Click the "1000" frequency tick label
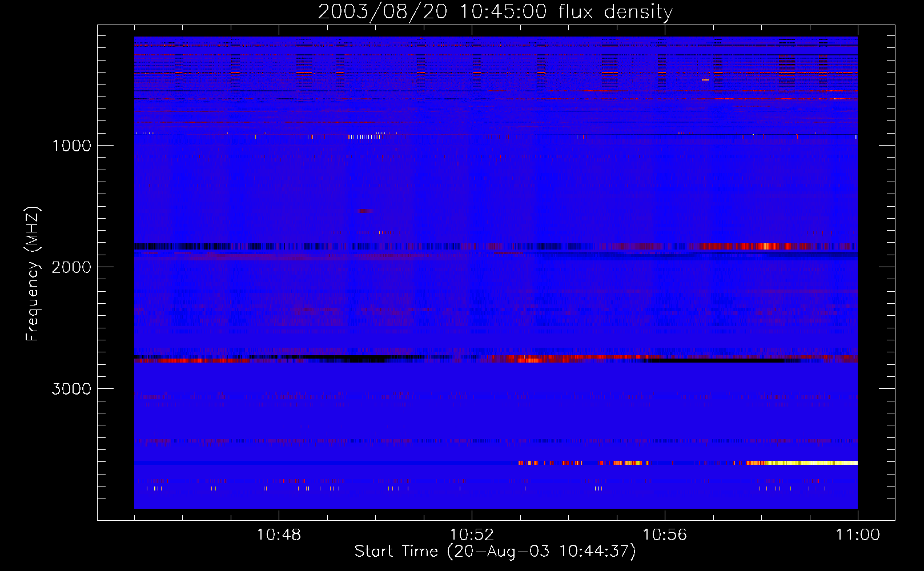 [71, 146]
